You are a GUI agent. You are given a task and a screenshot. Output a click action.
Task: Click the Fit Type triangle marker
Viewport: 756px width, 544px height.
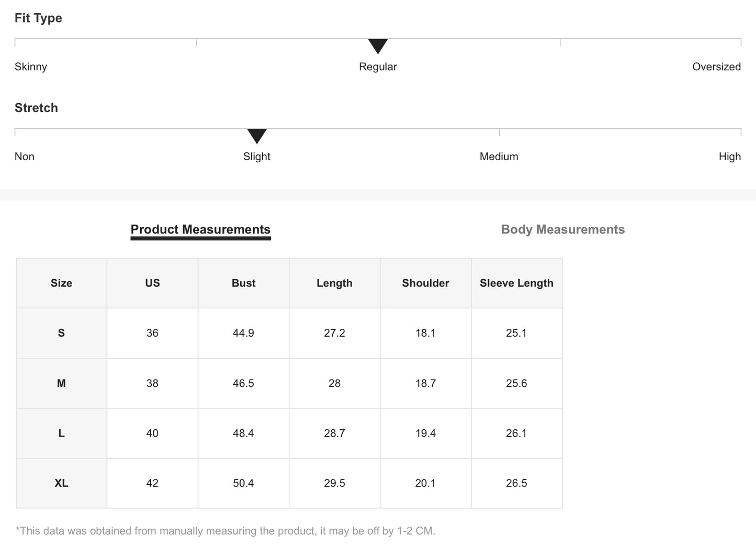click(378, 46)
